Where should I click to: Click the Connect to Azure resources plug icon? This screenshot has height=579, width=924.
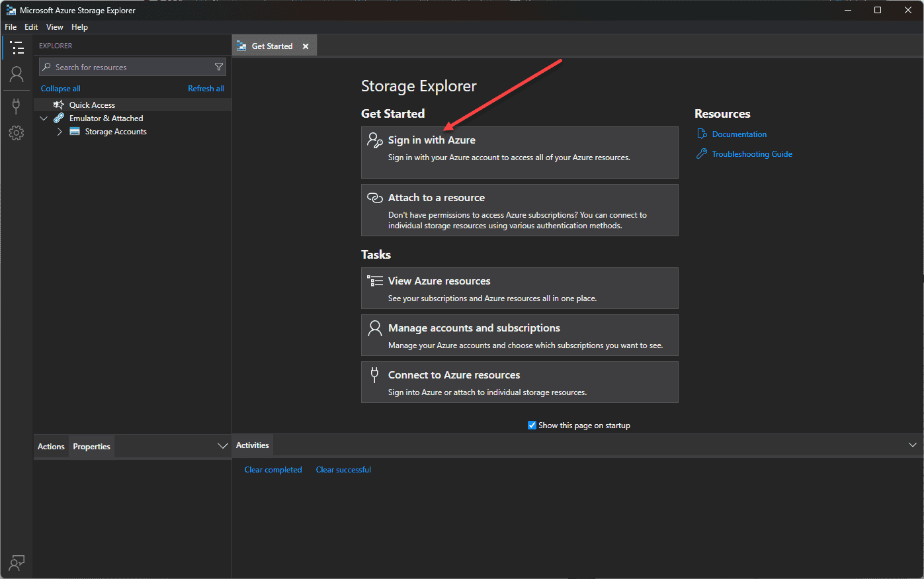pyautogui.click(x=374, y=375)
